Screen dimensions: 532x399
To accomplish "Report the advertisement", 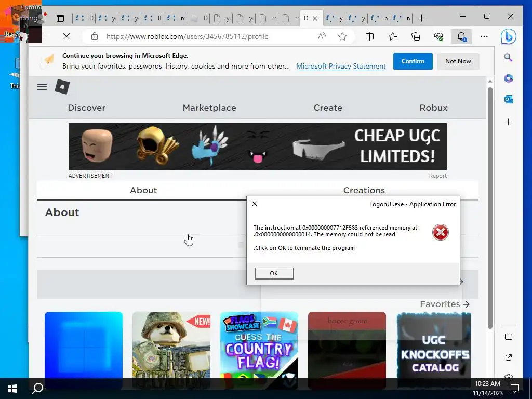I will 437,176.
